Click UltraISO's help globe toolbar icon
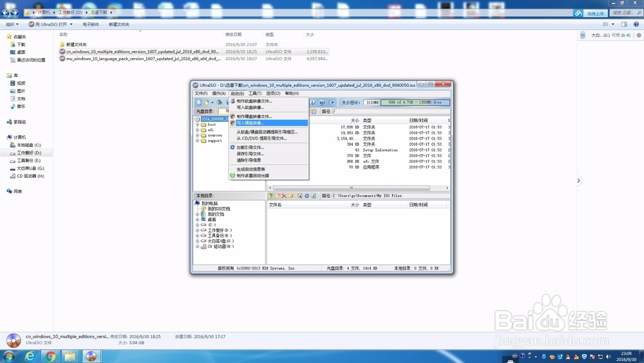Screen dimensions: 644x363 pyautogui.click(x=321, y=103)
